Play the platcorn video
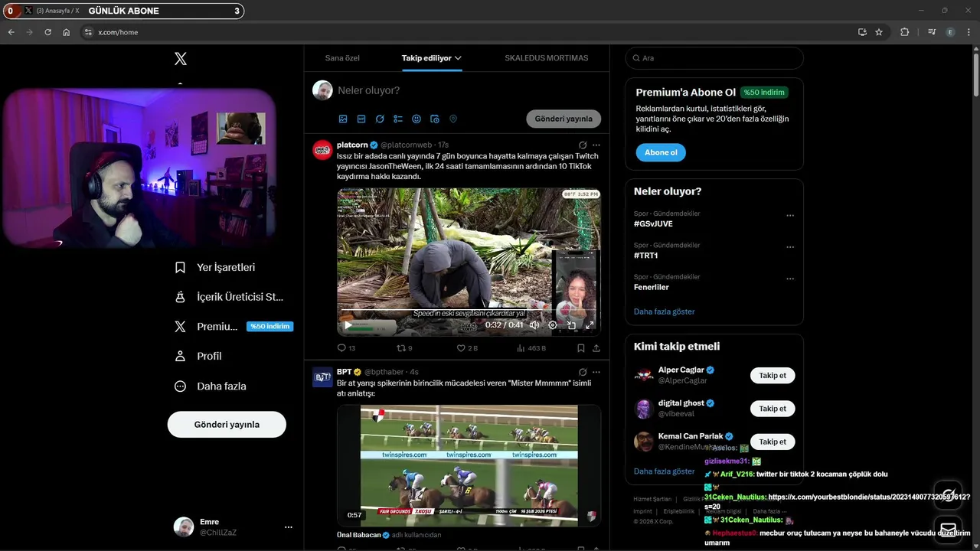 point(348,325)
